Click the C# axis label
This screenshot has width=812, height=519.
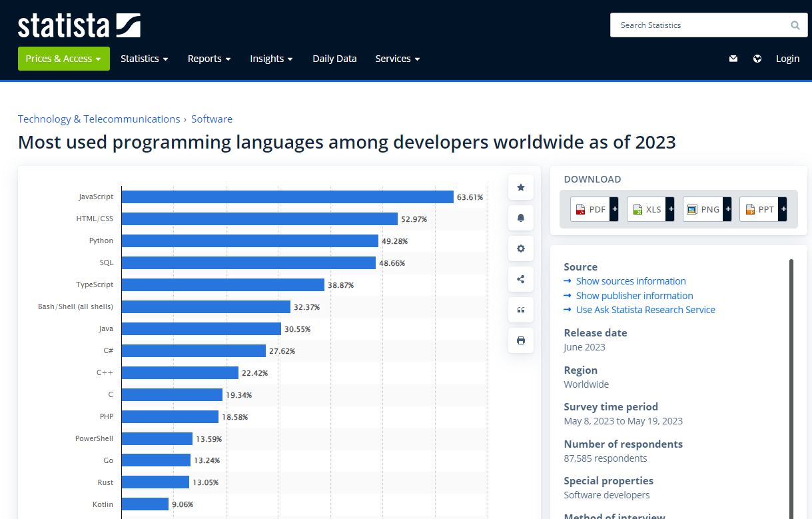(108, 350)
